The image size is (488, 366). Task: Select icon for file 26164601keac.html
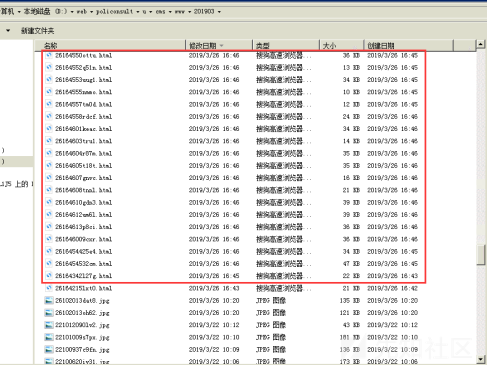pyautogui.click(x=49, y=129)
